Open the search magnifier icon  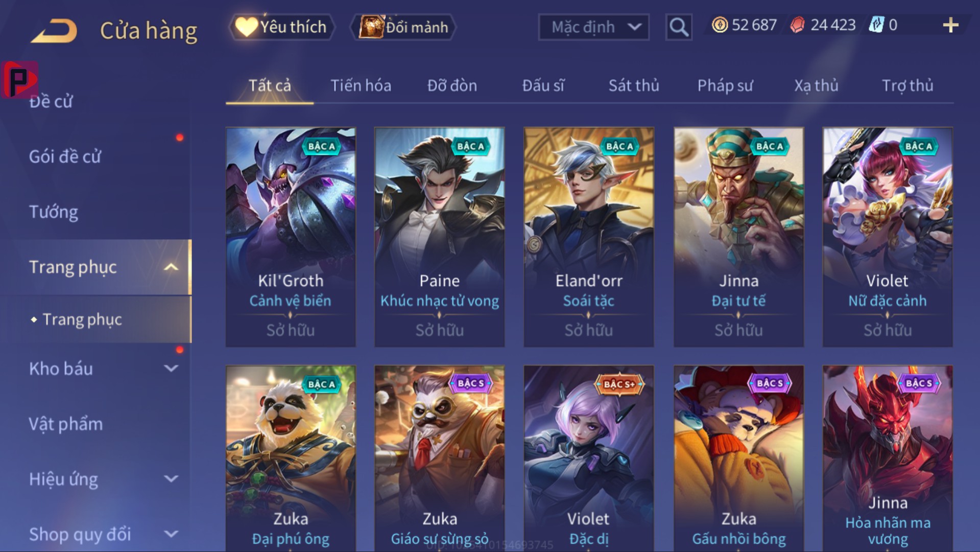tap(679, 27)
